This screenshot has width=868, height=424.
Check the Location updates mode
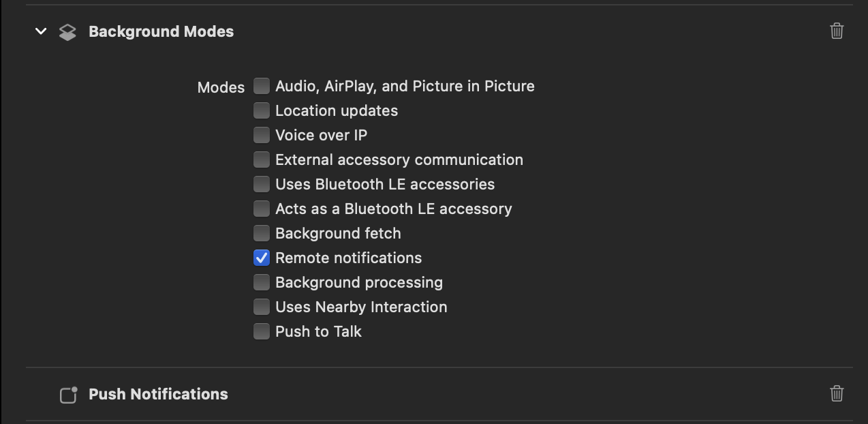click(x=262, y=110)
